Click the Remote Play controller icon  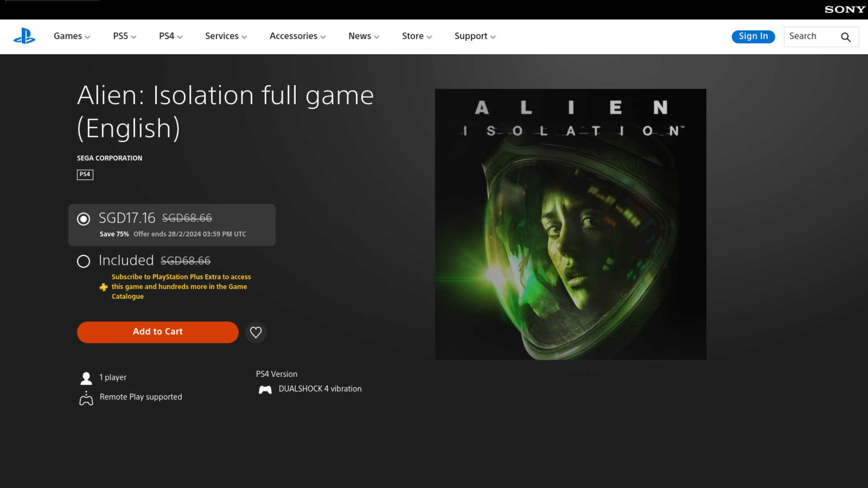click(86, 398)
